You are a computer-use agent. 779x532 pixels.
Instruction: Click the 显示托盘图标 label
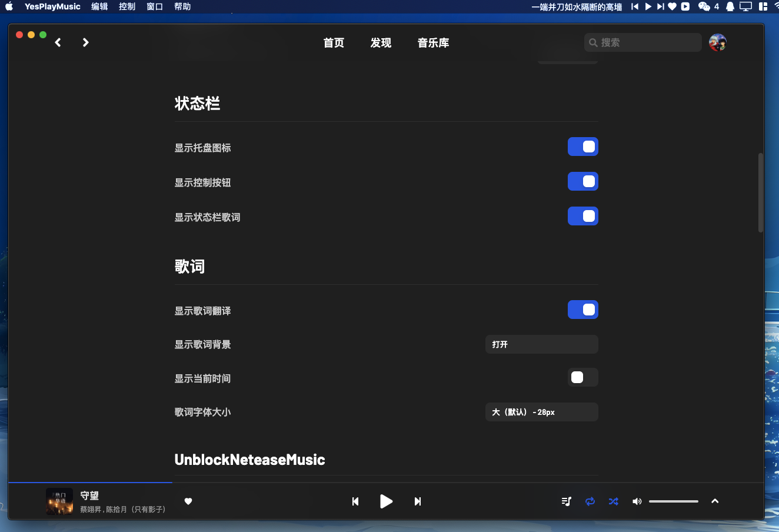coord(202,148)
